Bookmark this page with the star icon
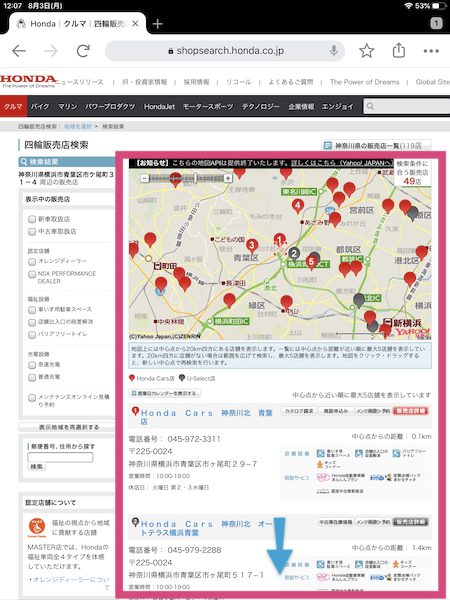Viewport: 450px width, 600px height. click(x=367, y=51)
